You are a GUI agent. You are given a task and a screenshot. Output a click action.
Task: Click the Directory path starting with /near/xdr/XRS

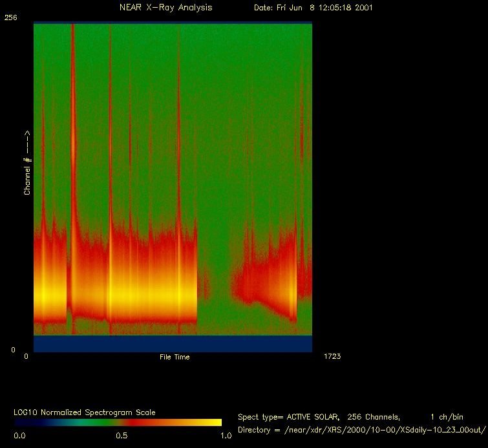pos(388,430)
